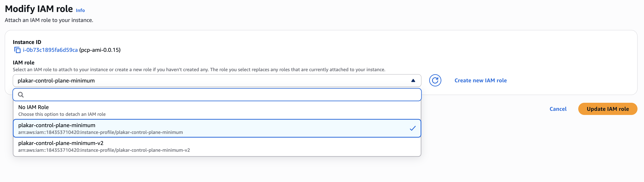Click the ARN under plakar-control-plane-minimum
The image size is (644, 182).
click(x=100, y=132)
